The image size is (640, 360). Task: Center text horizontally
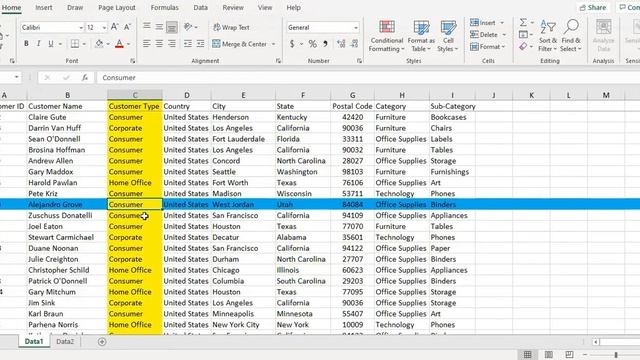click(x=159, y=44)
